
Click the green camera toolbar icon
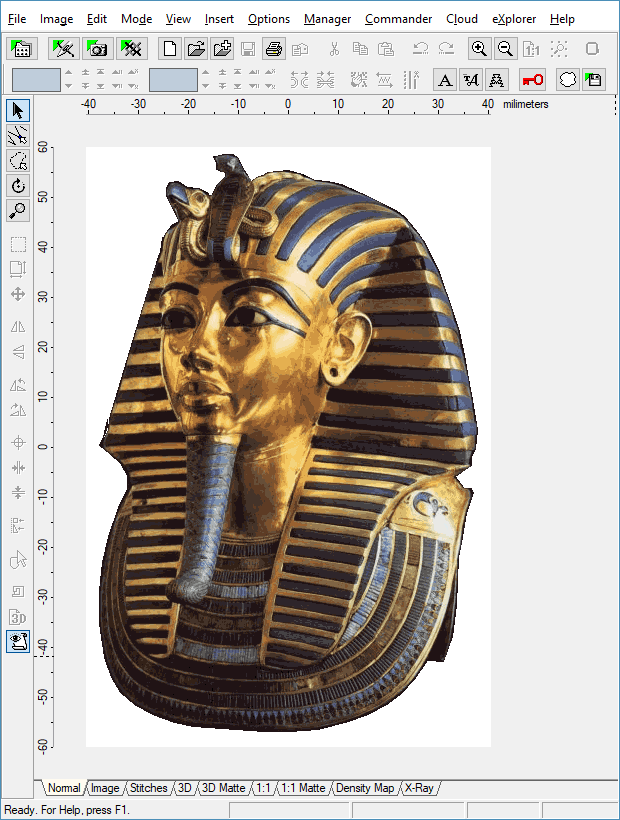click(97, 49)
